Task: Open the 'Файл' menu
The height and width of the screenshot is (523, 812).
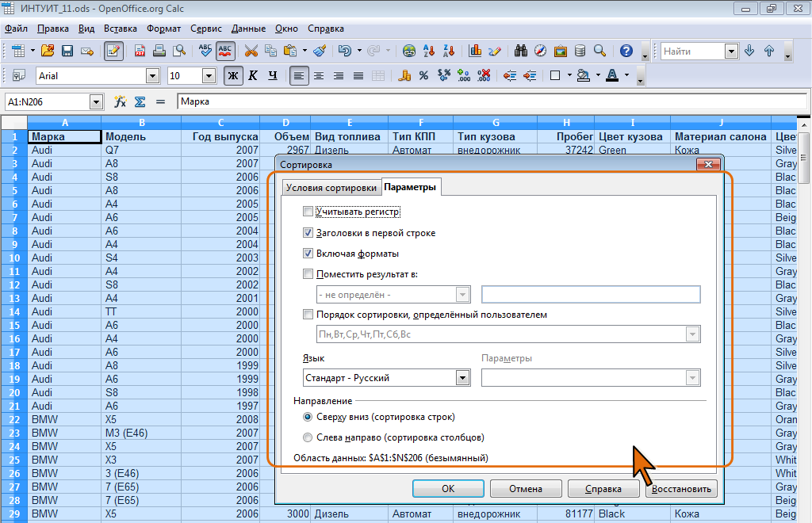Action: 16,29
